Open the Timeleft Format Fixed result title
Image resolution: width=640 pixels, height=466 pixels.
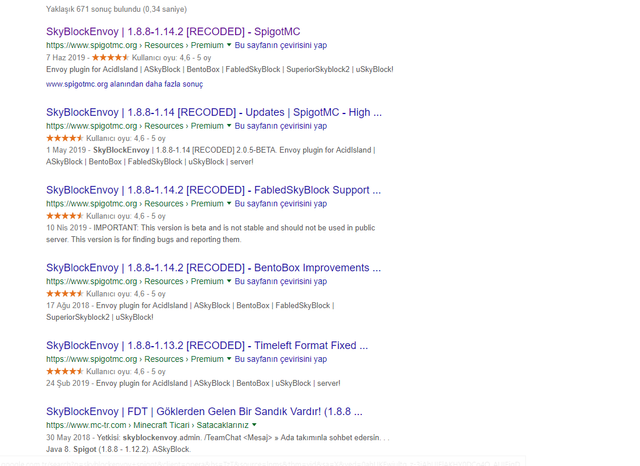tap(207, 346)
